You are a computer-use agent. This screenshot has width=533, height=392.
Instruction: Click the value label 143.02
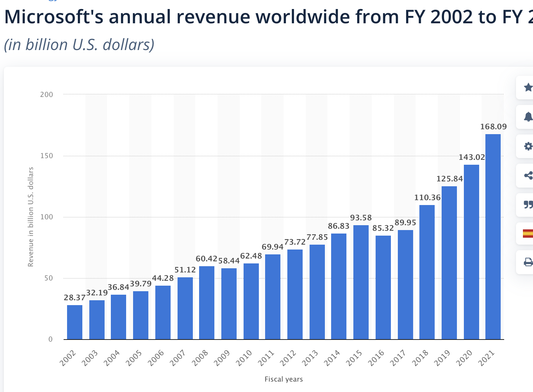tap(472, 157)
